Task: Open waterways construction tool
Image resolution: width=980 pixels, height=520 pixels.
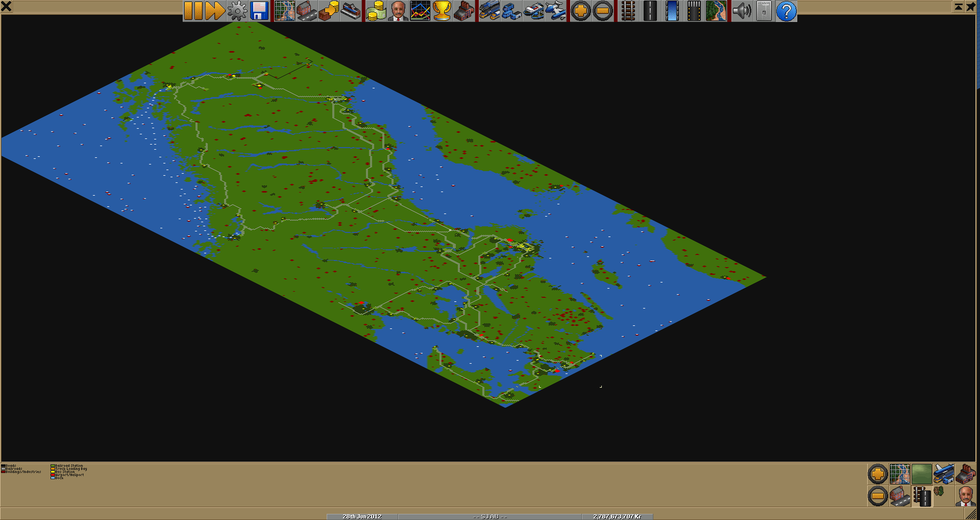Action: (672, 11)
